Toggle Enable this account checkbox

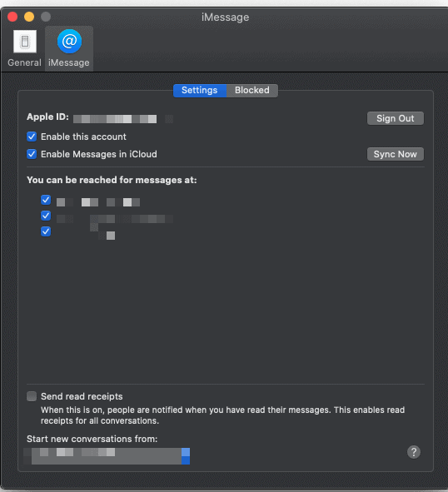(32, 137)
